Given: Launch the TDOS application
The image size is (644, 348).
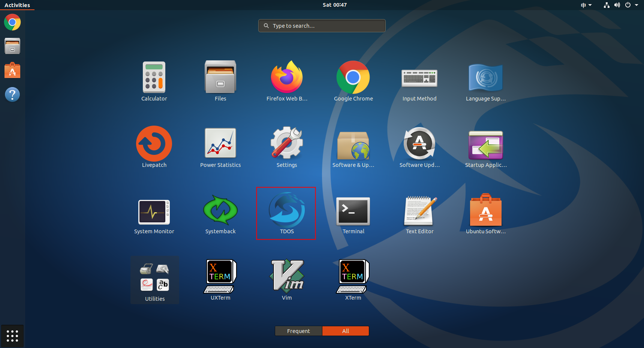Looking at the screenshot, I should (x=287, y=214).
